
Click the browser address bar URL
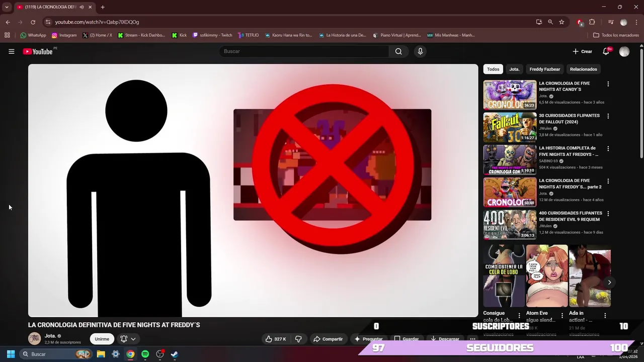click(97, 22)
